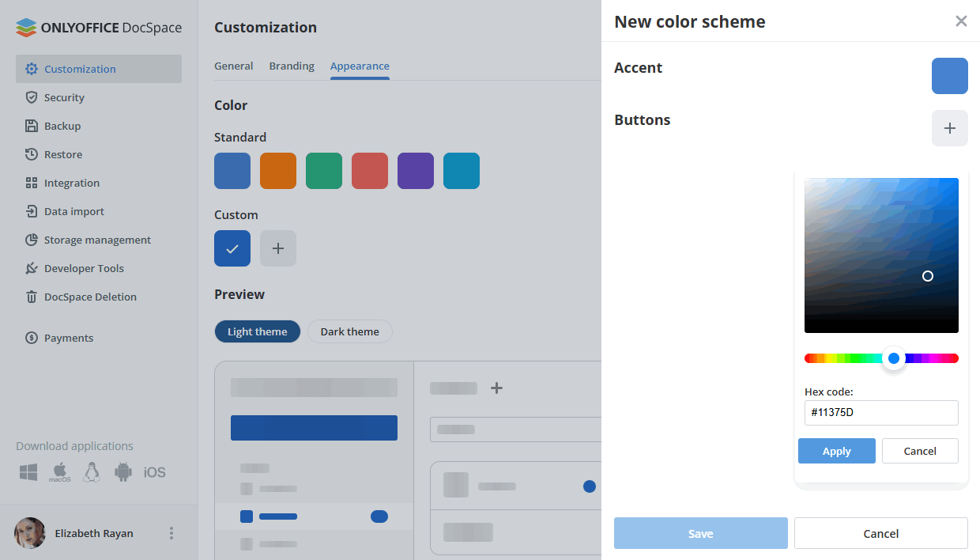Open the General tab
Image resolution: width=980 pixels, height=560 pixels.
coord(233,66)
